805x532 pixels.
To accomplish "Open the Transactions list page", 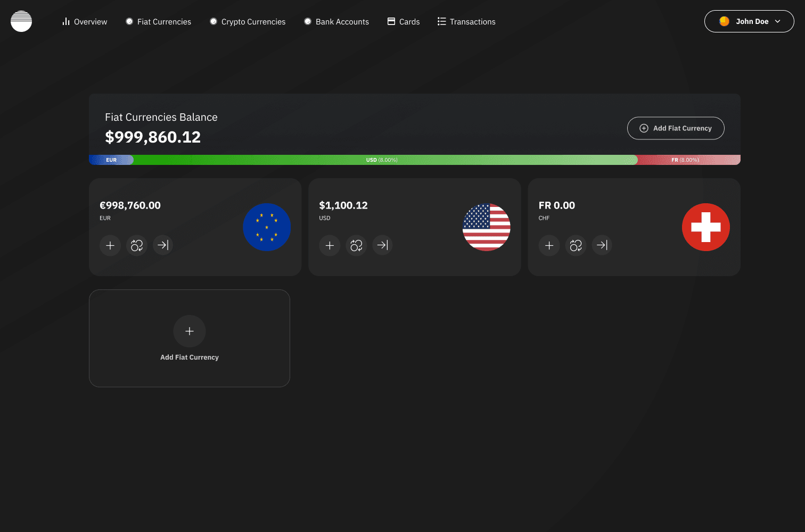I will (x=466, y=22).
